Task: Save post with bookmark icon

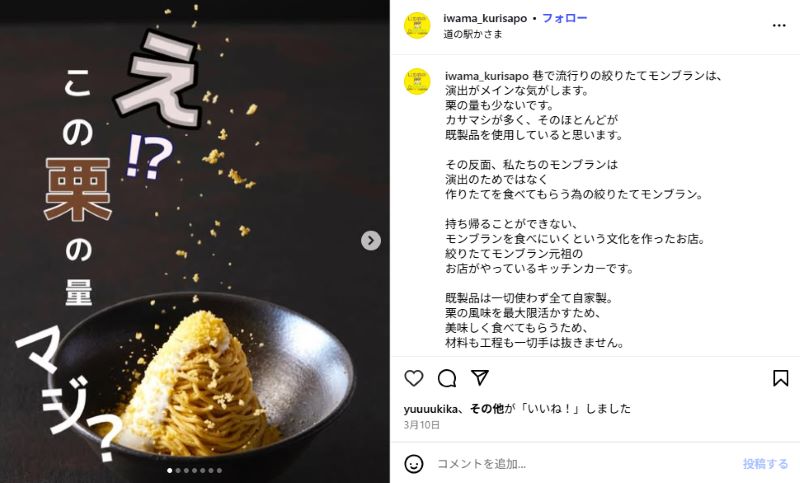Action: [780, 378]
